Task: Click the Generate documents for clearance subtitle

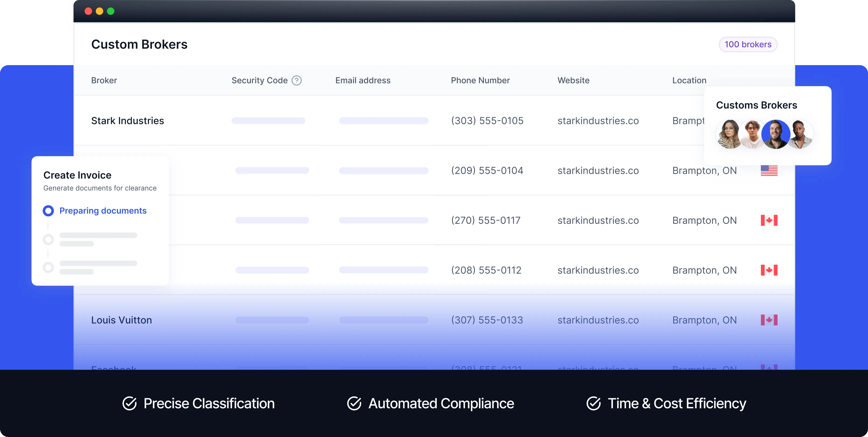Action: point(100,188)
